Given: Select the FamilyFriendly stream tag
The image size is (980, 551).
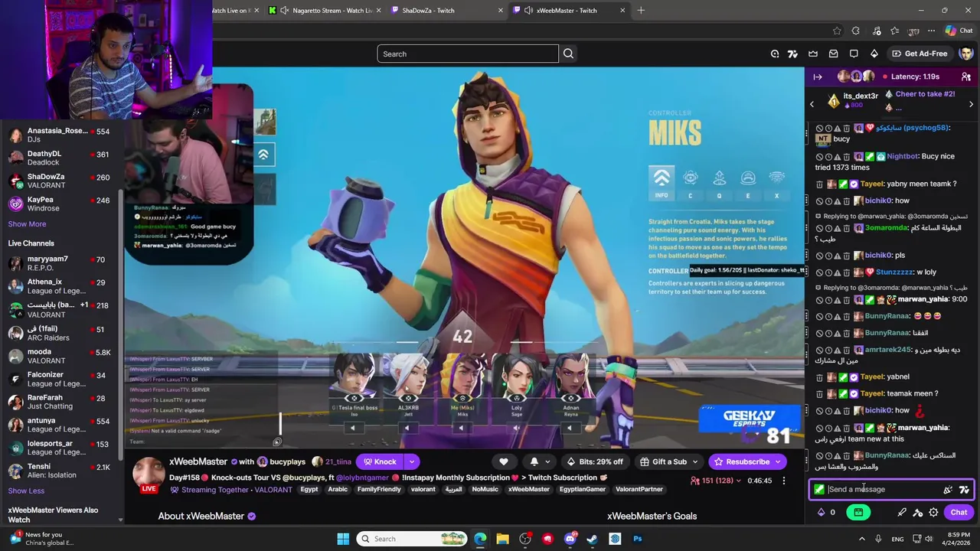Looking at the screenshot, I should [x=379, y=489].
